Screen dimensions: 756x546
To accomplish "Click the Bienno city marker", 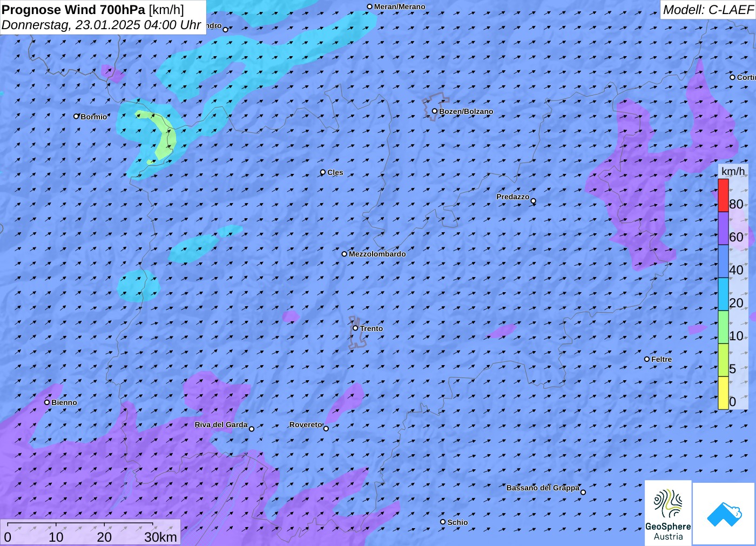I will [47, 402].
